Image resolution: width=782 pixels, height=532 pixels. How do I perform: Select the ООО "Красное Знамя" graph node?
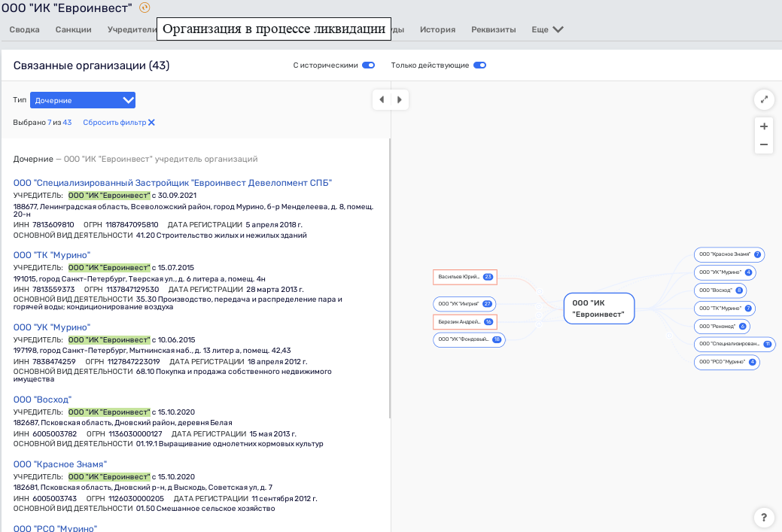729,254
